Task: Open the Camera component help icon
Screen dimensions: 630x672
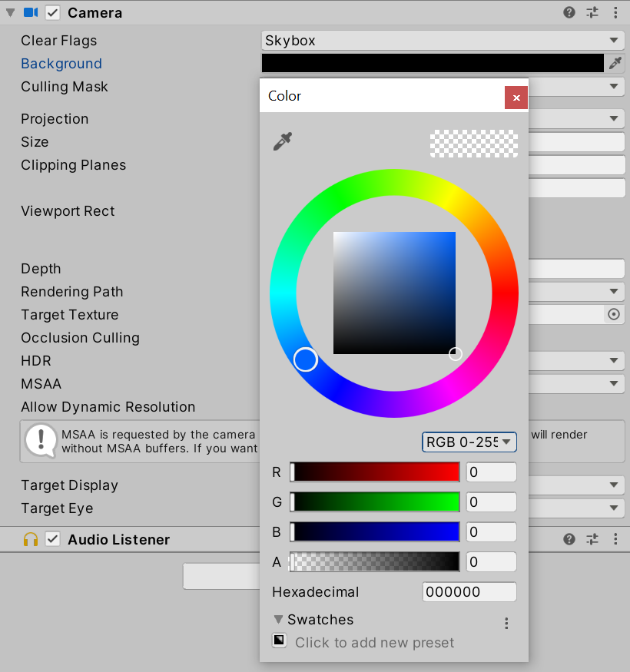Action: pyautogui.click(x=569, y=12)
